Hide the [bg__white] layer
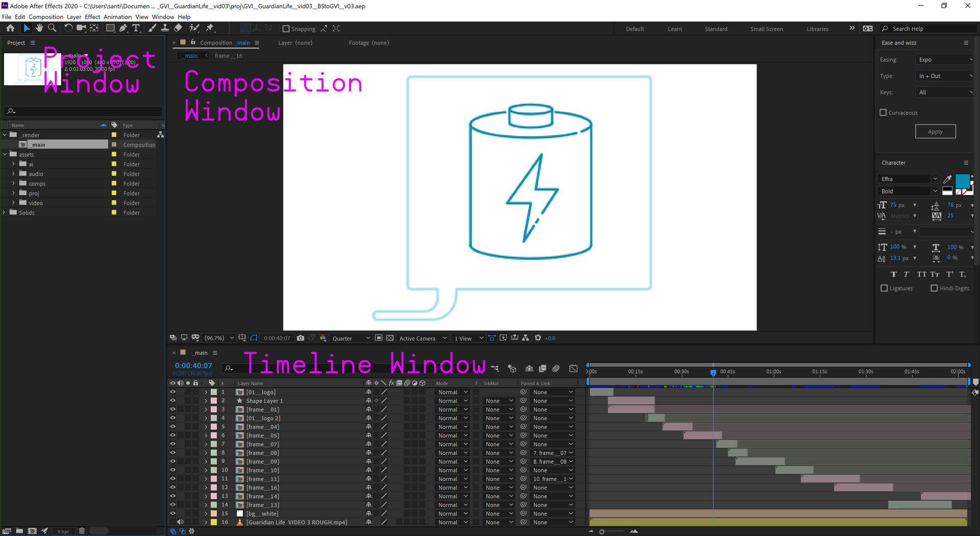The image size is (980, 536). coord(173,514)
